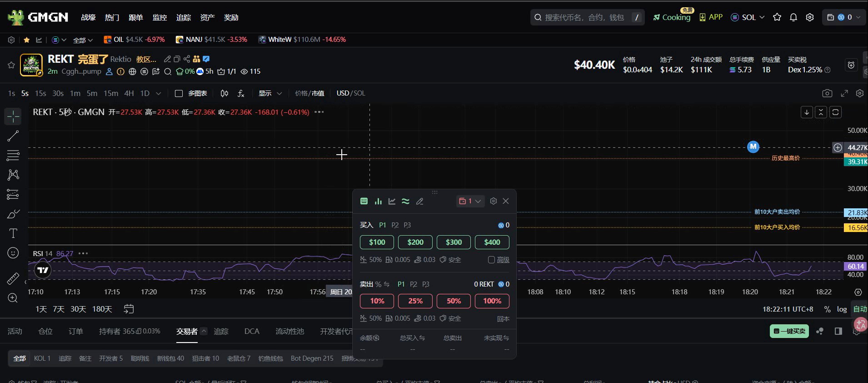
Task: Sell 25% of holdings
Action: pos(415,301)
